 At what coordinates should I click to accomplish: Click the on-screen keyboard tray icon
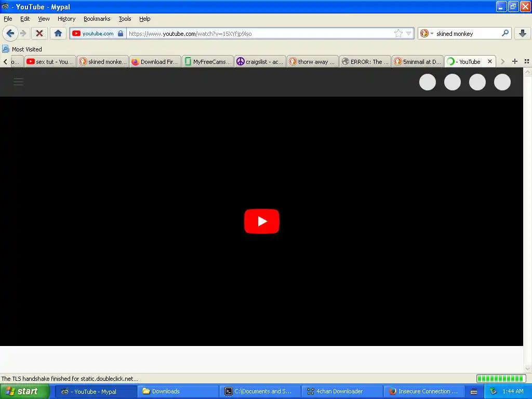pyautogui.click(x=474, y=392)
